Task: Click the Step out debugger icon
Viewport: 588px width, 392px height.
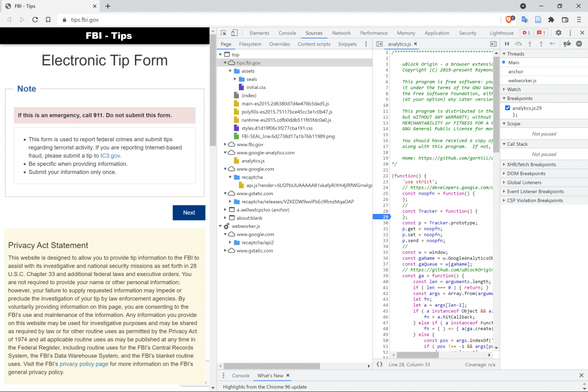Action: pos(541,44)
